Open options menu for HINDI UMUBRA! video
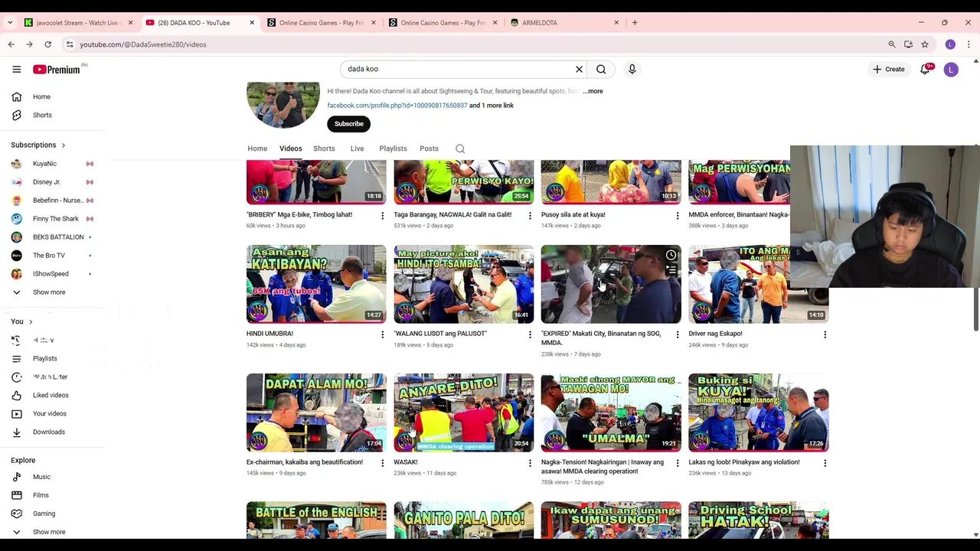Viewport: 980px width, 551px height. coord(382,334)
